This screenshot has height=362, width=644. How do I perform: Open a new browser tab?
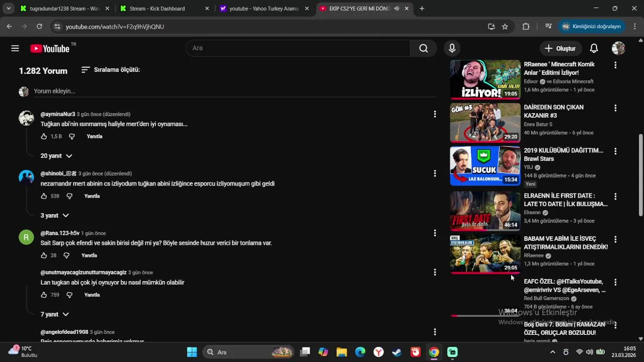point(422,9)
